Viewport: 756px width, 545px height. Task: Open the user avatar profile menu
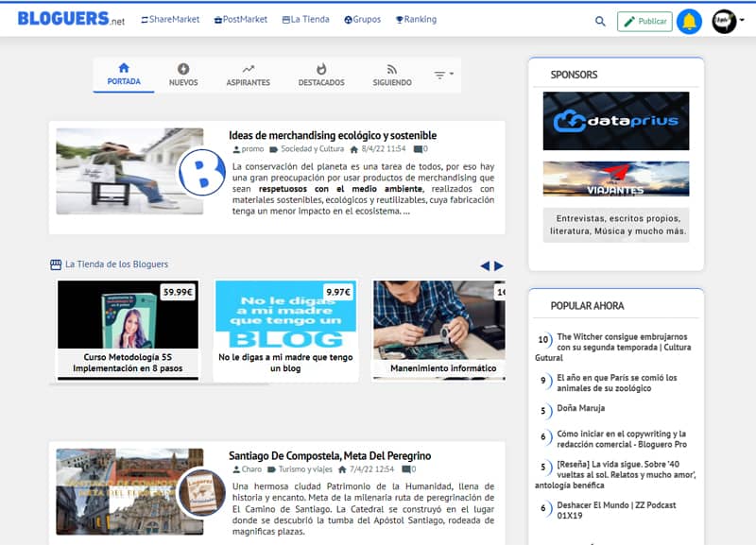[724, 22]
